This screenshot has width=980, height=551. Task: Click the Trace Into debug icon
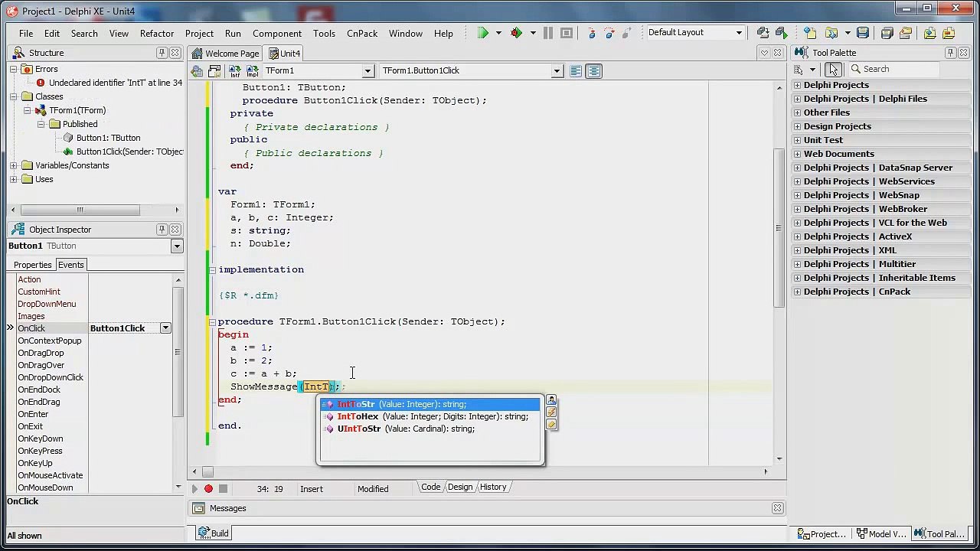click(591, 33)
